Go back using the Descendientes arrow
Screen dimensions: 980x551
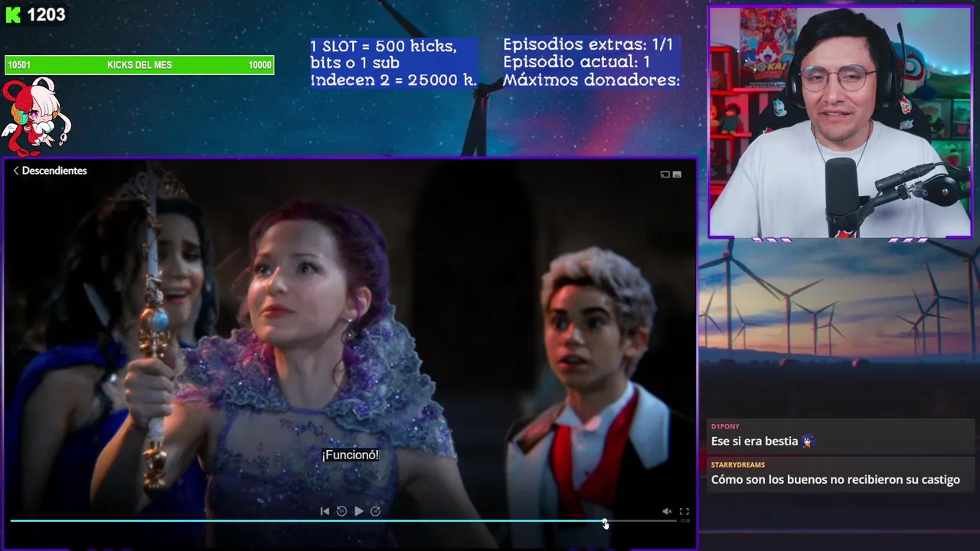pos(15,171)
